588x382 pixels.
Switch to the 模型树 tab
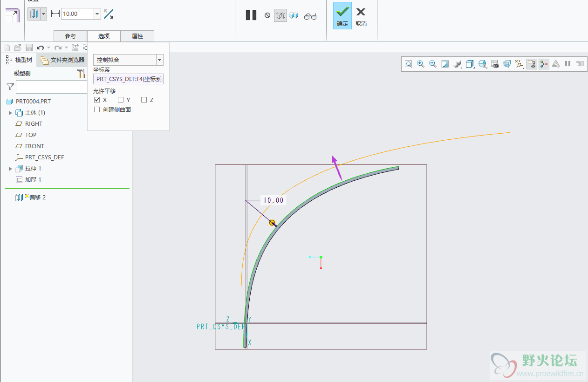pos(19,60)
